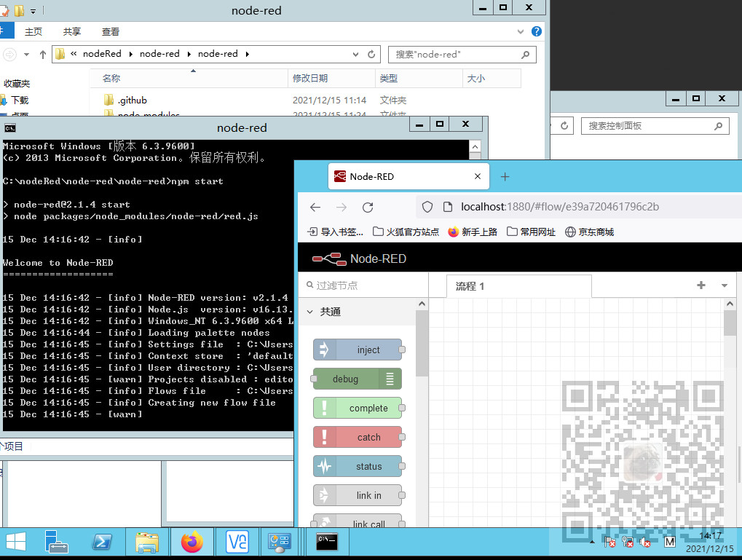
Task: Search in the 搜索"node-red" box
Action: point(462,55)
